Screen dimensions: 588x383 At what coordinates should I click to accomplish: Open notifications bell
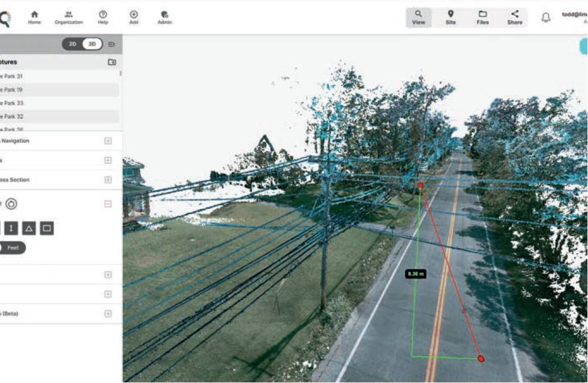point(545,18)
